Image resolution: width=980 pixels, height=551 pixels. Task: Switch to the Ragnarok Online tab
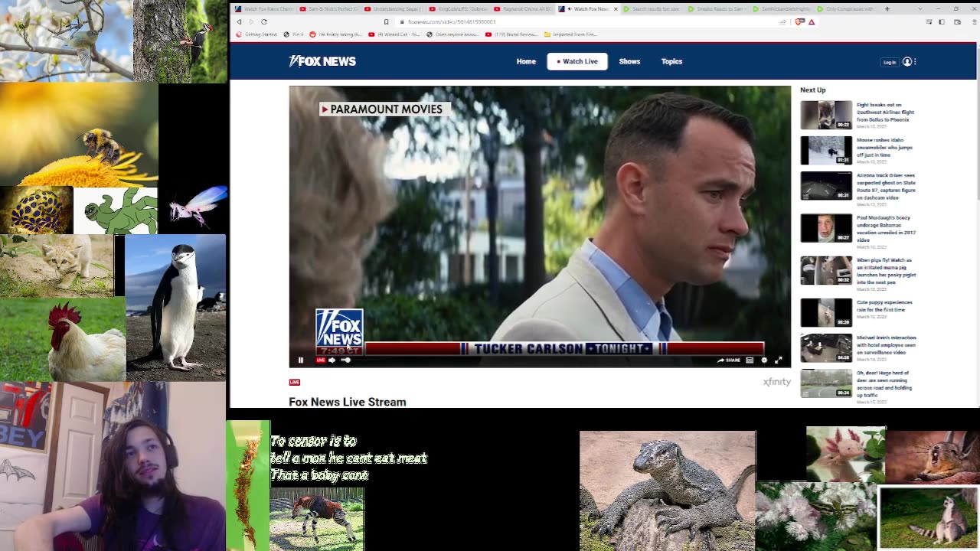(523, 9)
